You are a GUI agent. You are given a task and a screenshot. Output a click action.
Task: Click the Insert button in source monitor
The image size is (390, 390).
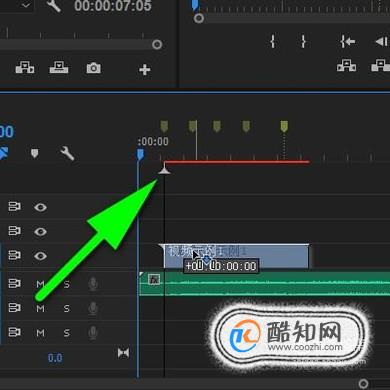pyautogui.click(x=25, y=67)
